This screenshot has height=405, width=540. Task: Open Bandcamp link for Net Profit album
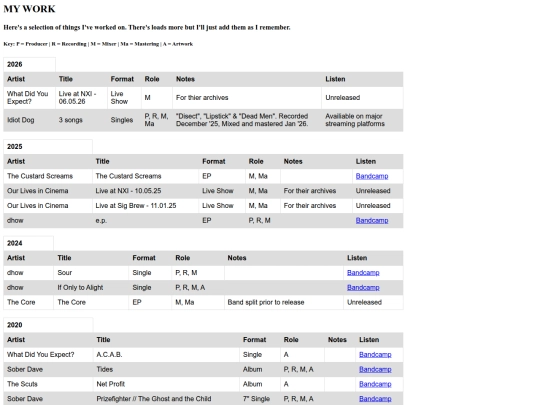[x=375, y=384]
